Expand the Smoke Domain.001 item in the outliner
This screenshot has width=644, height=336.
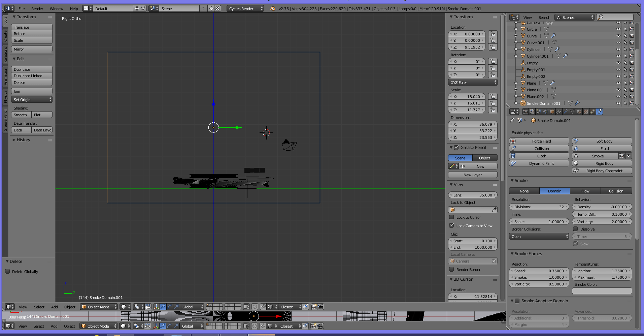[516, 103]
